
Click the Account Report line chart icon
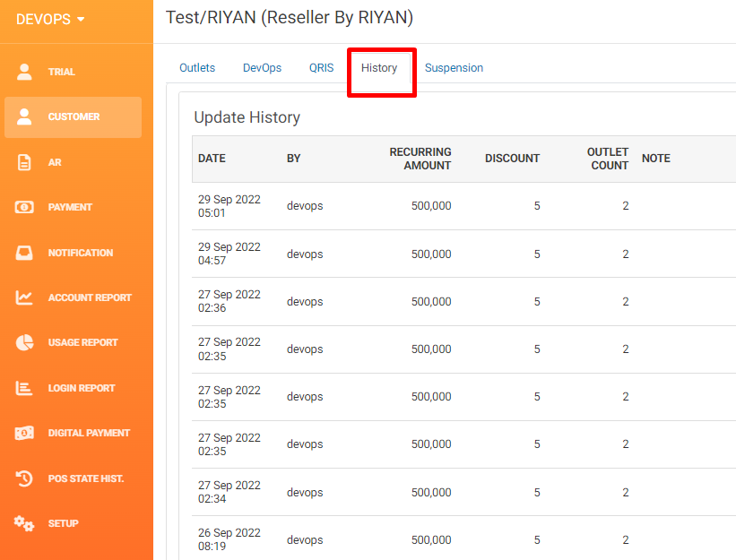(24, 297)
